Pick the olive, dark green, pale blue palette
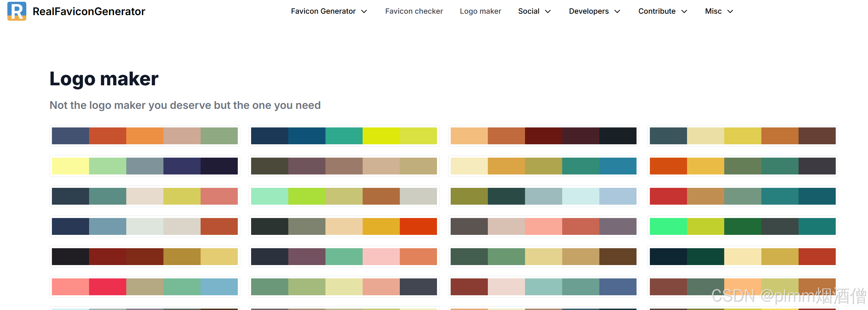The width and height of the screenshot is (868, 310). click(x=544, y=196)
